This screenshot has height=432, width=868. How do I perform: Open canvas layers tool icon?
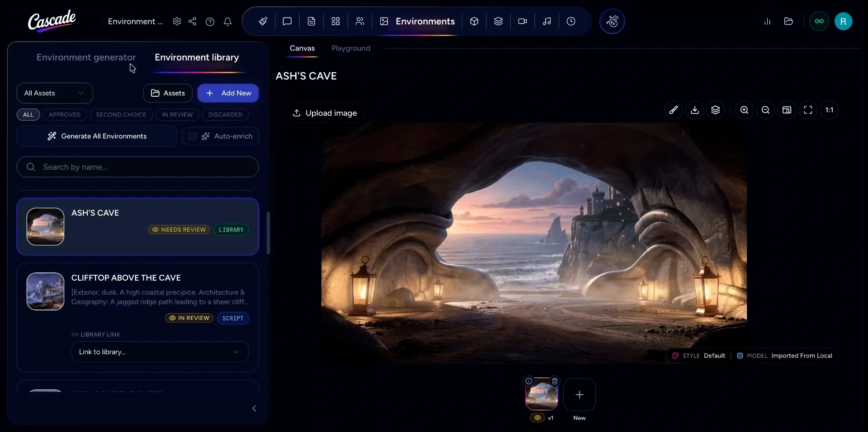click(716, 110)
